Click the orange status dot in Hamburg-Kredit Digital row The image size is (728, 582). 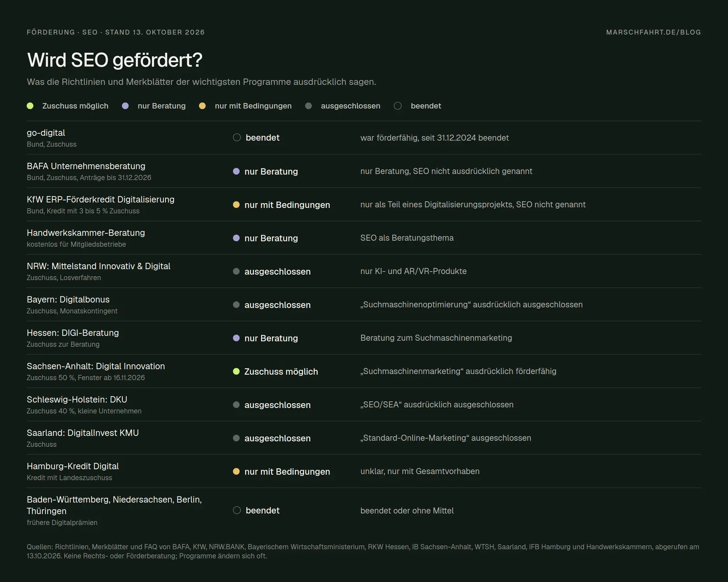pos(236,472)
